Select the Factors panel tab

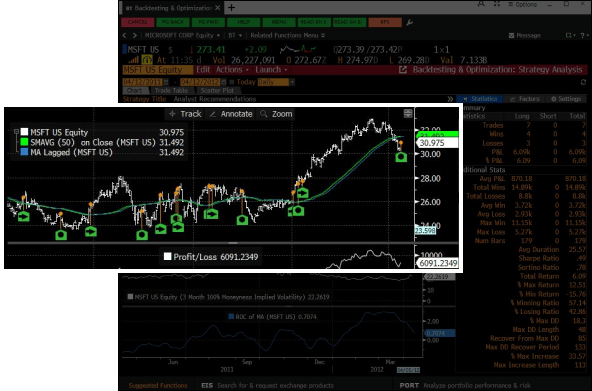[524, 99]
